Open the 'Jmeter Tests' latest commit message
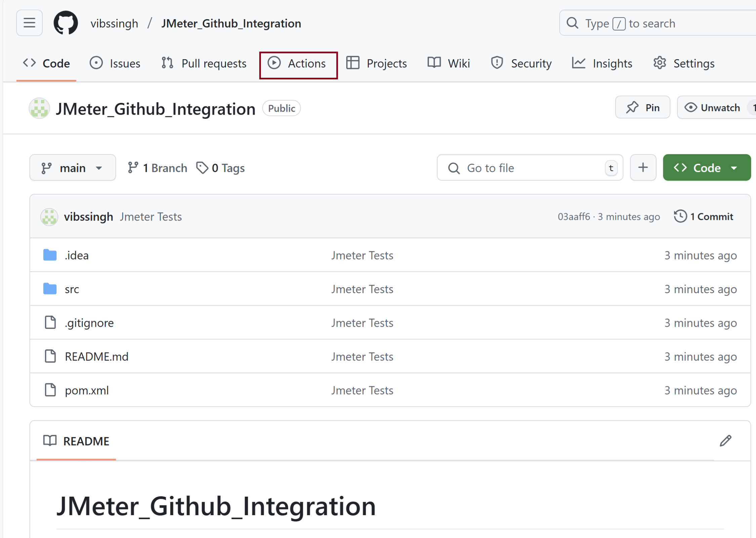756x538 pixels. [x=151, y=217]
